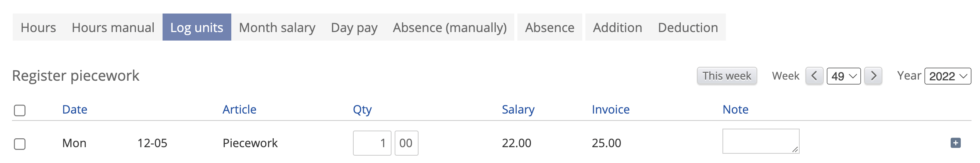Open the Week 49 dropdown
The height and width of the screenshot is (163, 980).
click(x=844, y=76)
